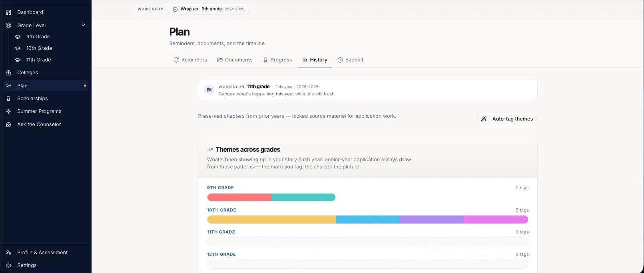
Task: Open Summer Programs page
Action: pos(46,111)
